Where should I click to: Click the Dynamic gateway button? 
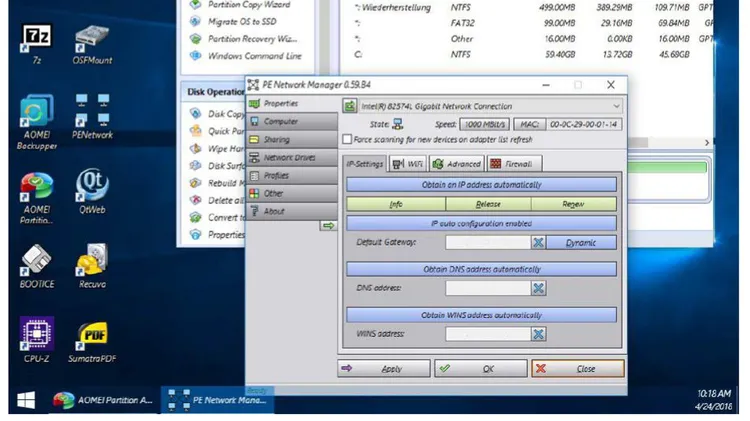(x=581, y=243)
